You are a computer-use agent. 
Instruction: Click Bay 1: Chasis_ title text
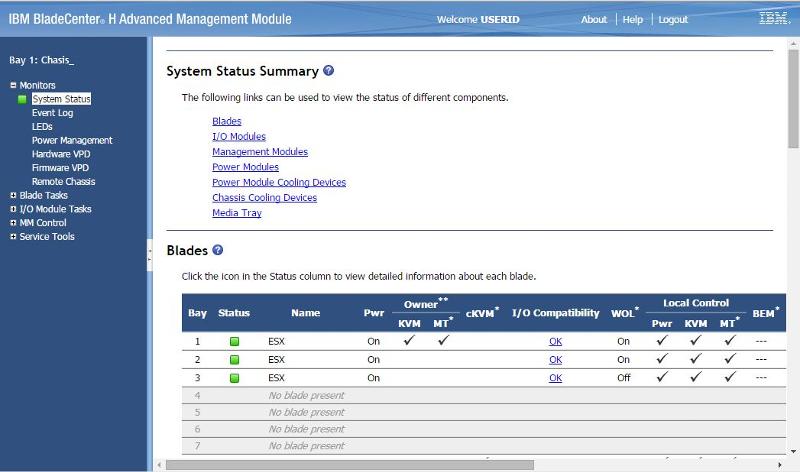[x=41, y=60]
